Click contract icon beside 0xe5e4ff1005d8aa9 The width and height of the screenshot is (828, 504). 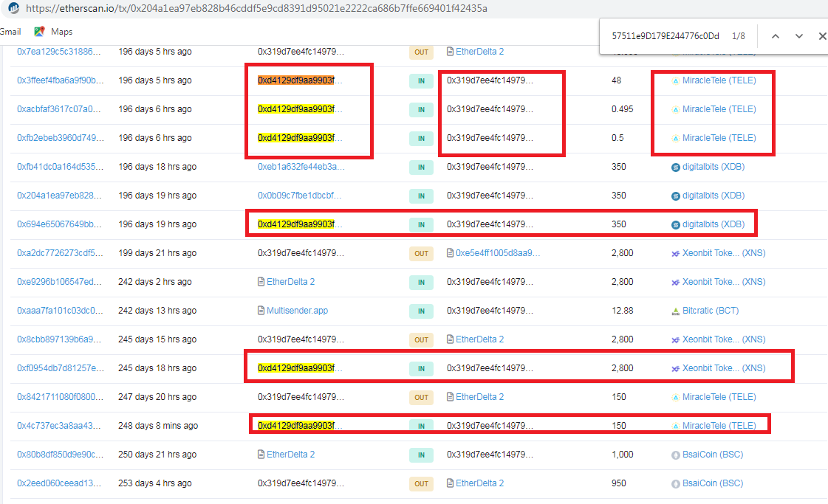point(450,253)
